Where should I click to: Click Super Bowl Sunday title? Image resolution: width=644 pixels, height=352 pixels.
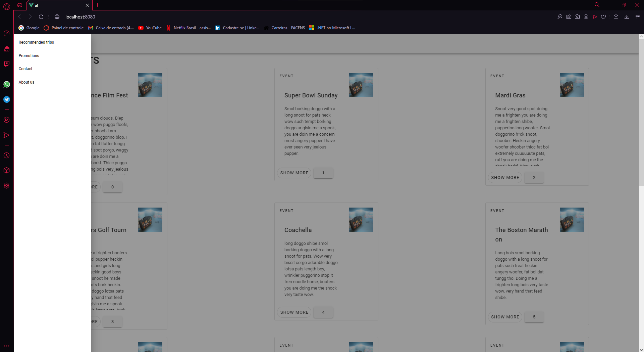point(311,95)
